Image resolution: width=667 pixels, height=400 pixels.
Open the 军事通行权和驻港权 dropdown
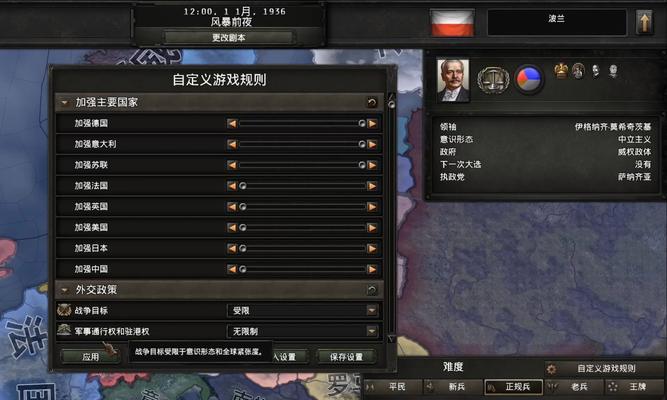302,331
